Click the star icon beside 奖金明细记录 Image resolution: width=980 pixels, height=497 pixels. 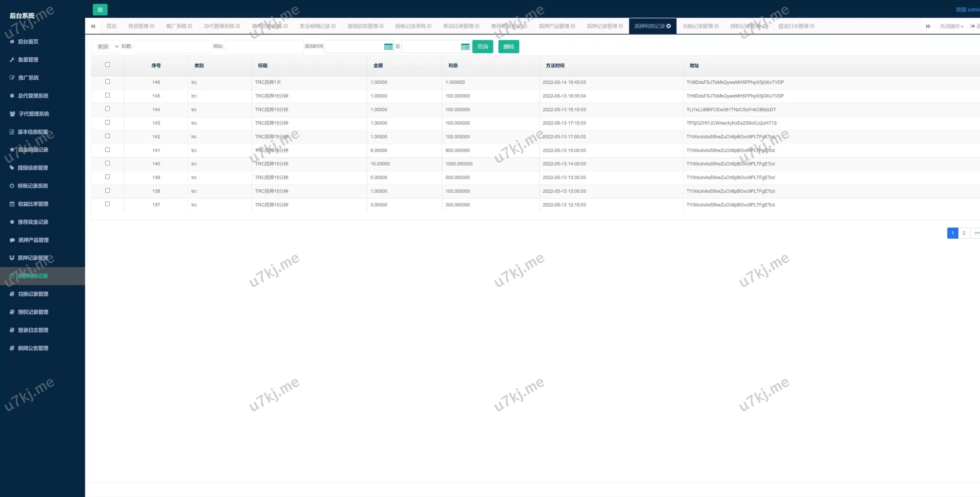pos(11,150)
